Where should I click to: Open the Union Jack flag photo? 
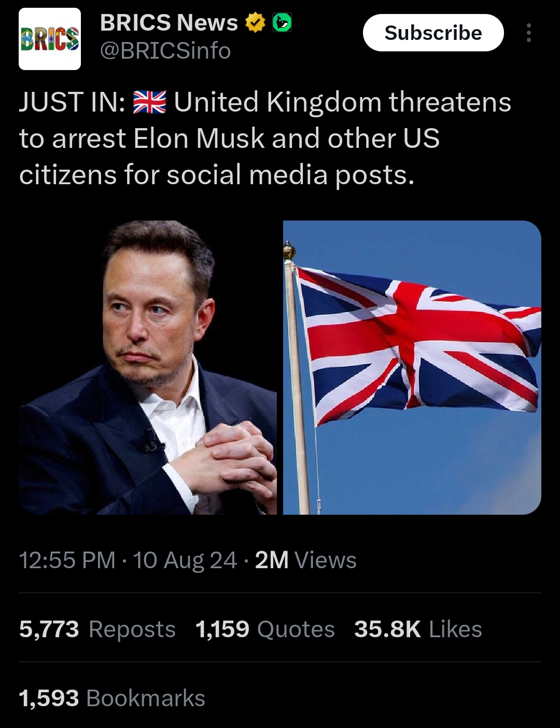coord(412,367)
